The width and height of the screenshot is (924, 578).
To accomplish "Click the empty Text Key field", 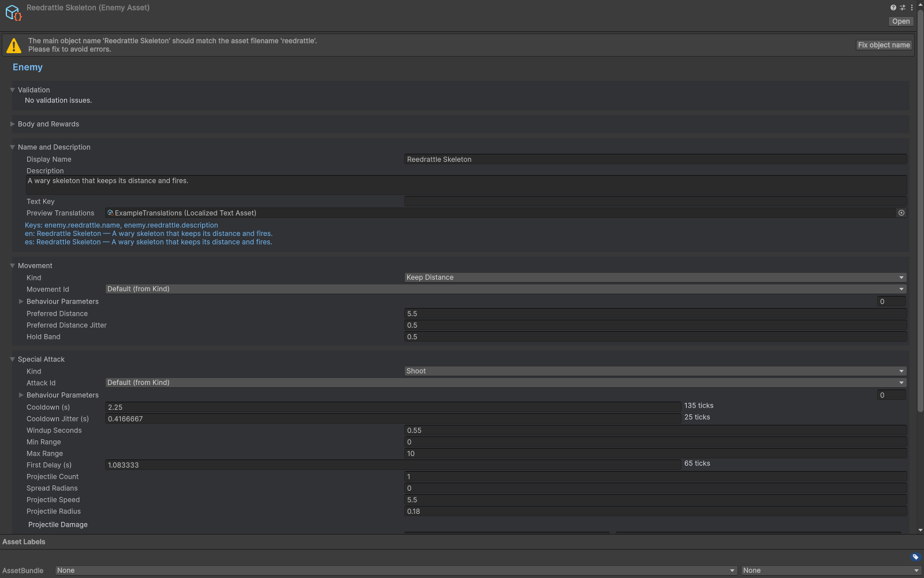I will 655,201.
